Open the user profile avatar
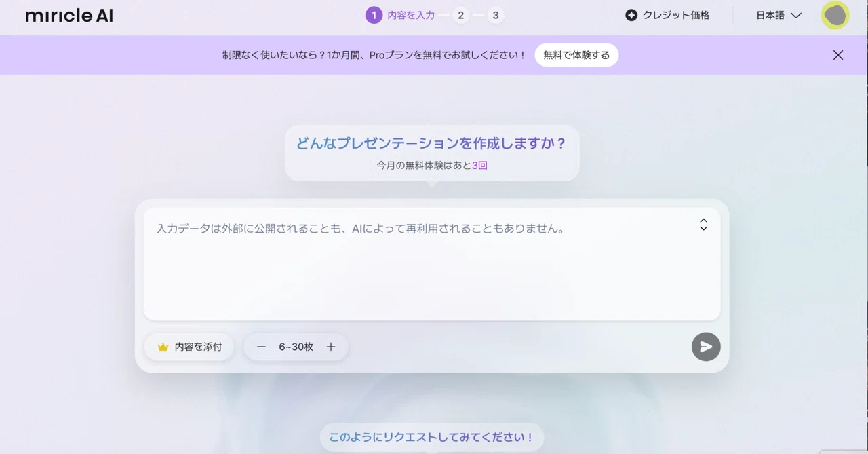Image resolution: width=868 pixels, height=454 pixels. [x=835, y=15]
